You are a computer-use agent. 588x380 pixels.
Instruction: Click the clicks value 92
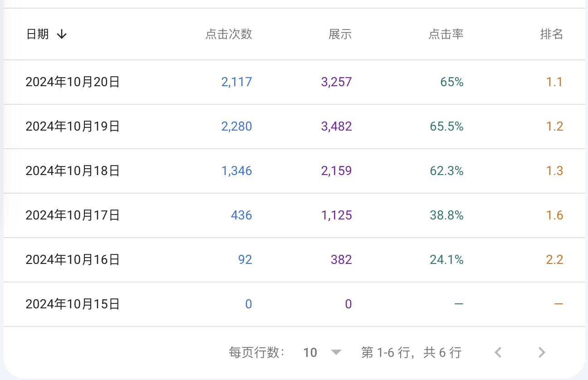coord(245,260)
